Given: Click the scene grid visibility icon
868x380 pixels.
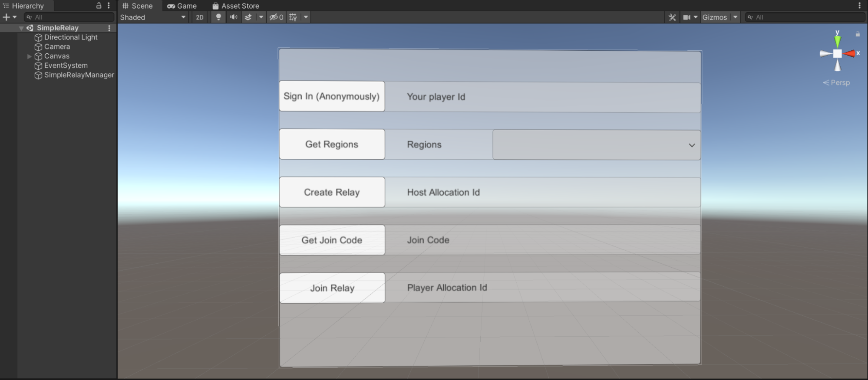Looking at the screenshot, I should [x=293, y=17].
